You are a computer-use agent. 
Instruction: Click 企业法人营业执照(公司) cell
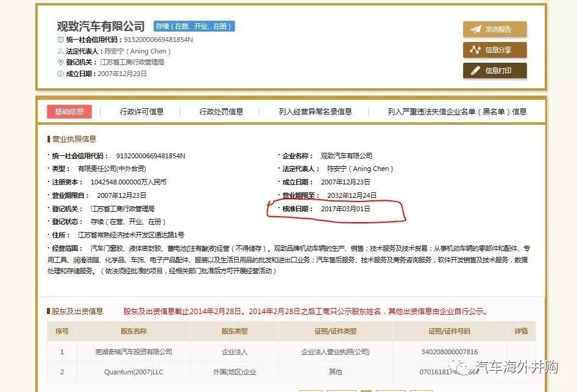point(335,352)
